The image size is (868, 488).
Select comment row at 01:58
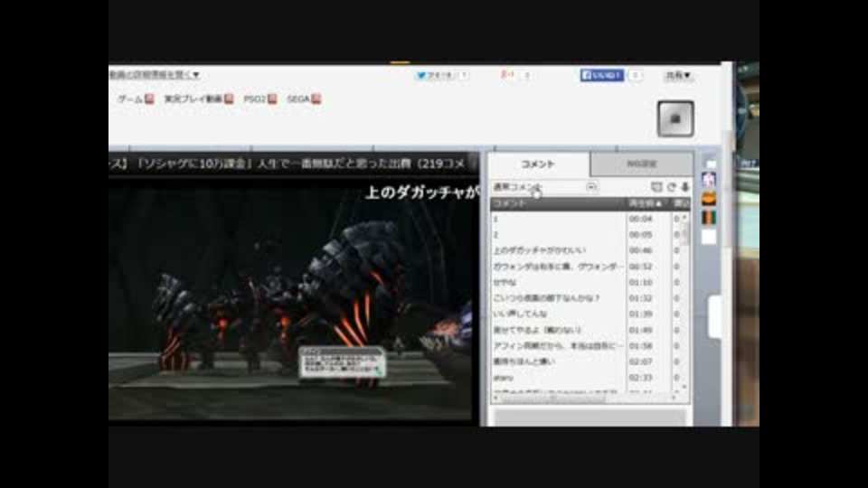(585, 346)
